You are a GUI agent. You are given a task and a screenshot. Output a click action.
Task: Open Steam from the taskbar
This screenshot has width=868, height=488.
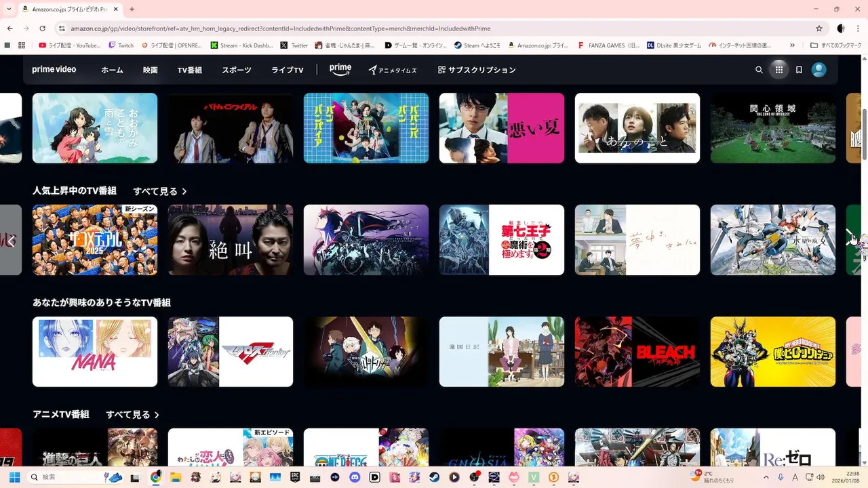pyautogui.click(x=435, y=477)
